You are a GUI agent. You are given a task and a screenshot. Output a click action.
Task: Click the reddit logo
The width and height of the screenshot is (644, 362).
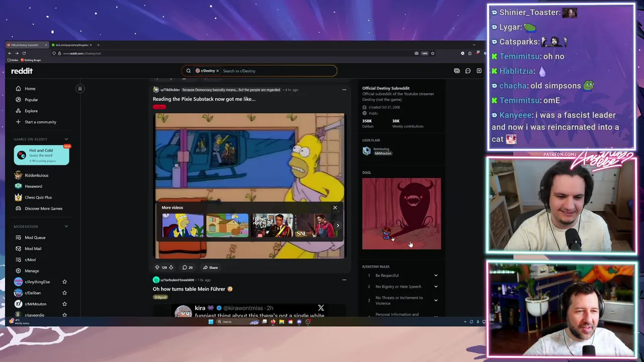click(x=22, y=71)
